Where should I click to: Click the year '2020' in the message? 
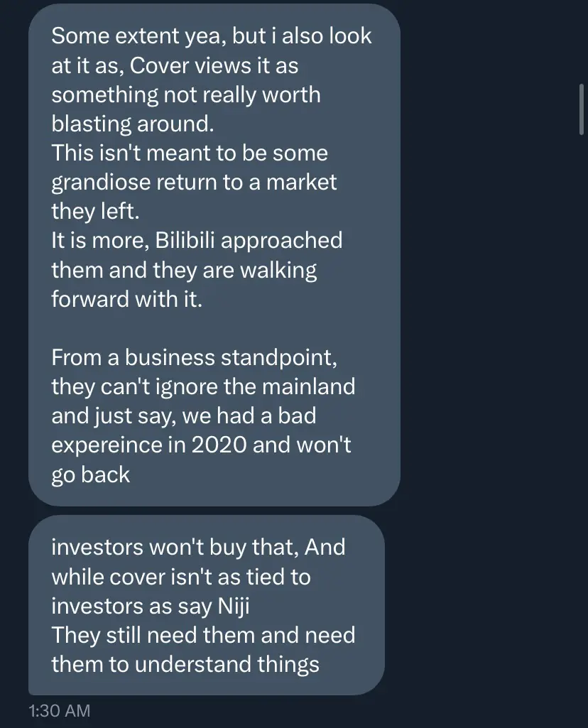point(219,445)
